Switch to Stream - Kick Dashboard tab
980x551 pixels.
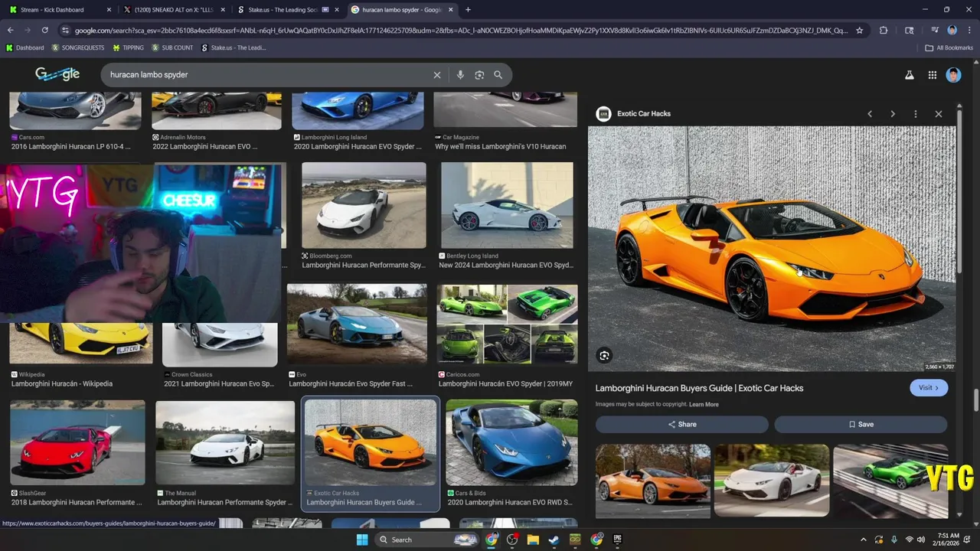(58, 10)
